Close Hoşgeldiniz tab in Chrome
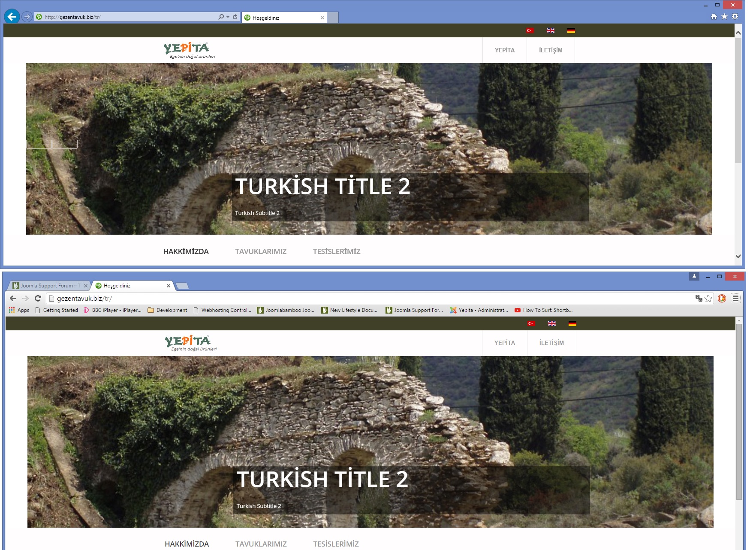756x550 pixels. point(169,286)
